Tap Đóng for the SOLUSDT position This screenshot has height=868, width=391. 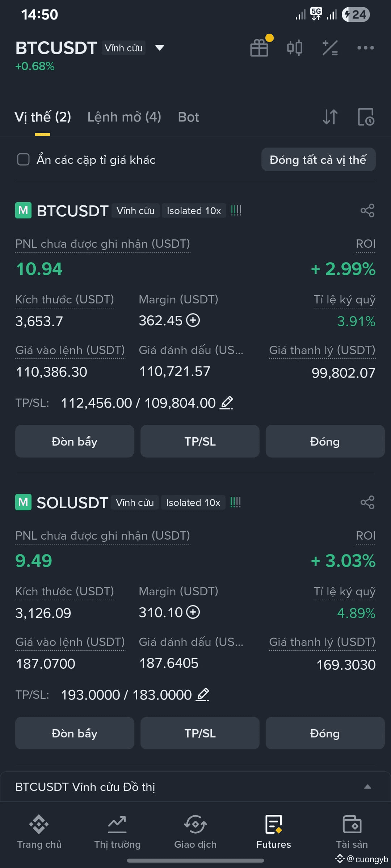(x=325, y=733)
